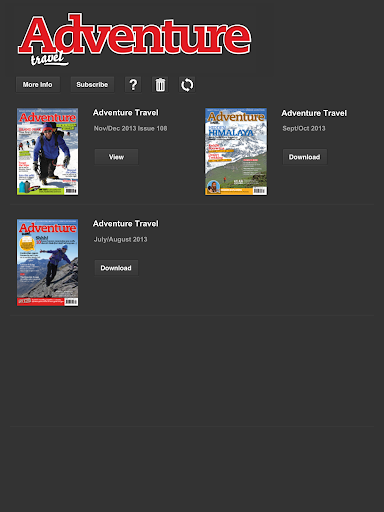Screen dimensions: 384x512
Task: View the Nov/Dec 2013 issue
Action: tap(116, 157)
